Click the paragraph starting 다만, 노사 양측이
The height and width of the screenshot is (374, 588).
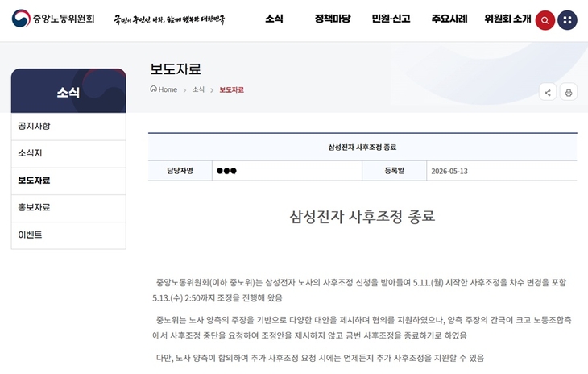coord(320,358)
